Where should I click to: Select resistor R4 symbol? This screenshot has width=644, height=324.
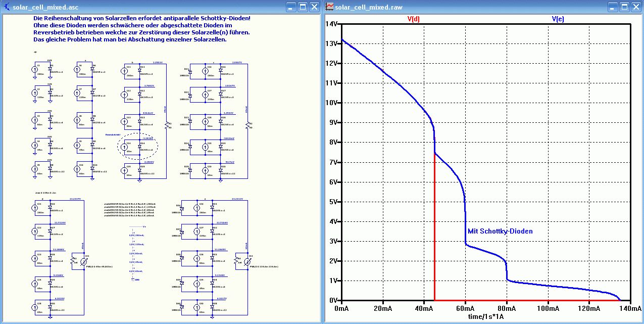[237, 260]
